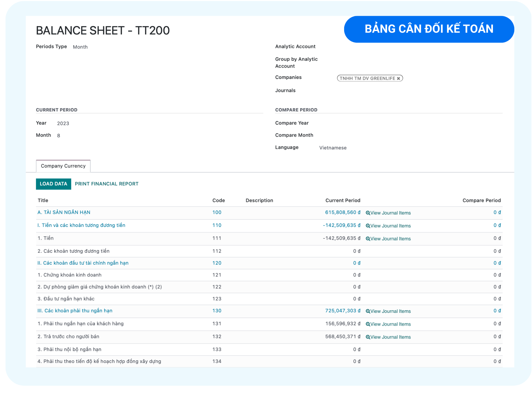532x399 pixels.
Task: Open III. Các khoản phải thu ngắn hạn link
Action: pyautogui.click(x=75, y=311)
